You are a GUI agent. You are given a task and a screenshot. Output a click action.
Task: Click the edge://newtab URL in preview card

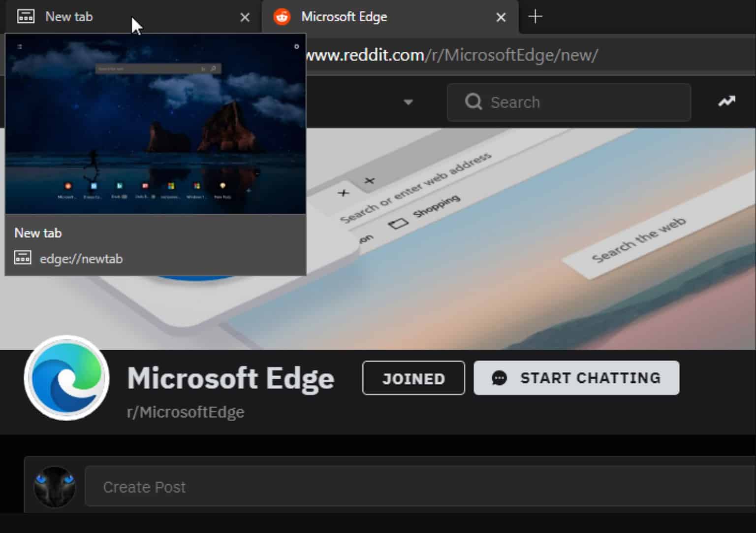81,259
